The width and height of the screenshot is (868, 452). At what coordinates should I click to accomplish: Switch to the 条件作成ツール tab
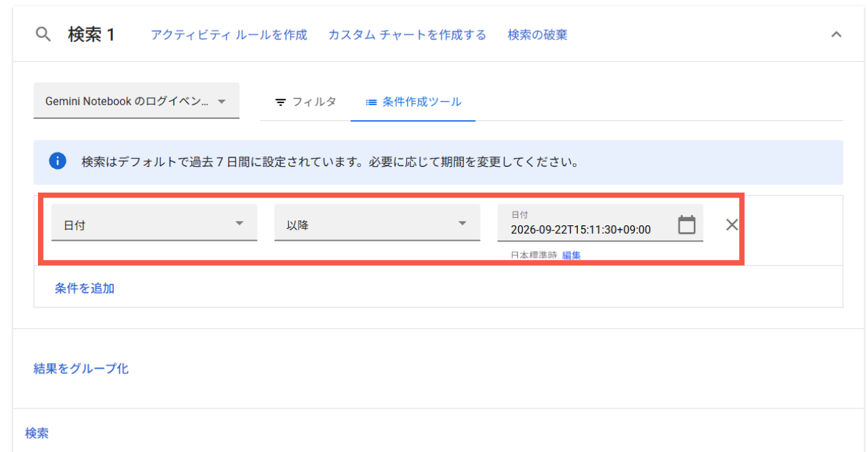pos(413,102)
